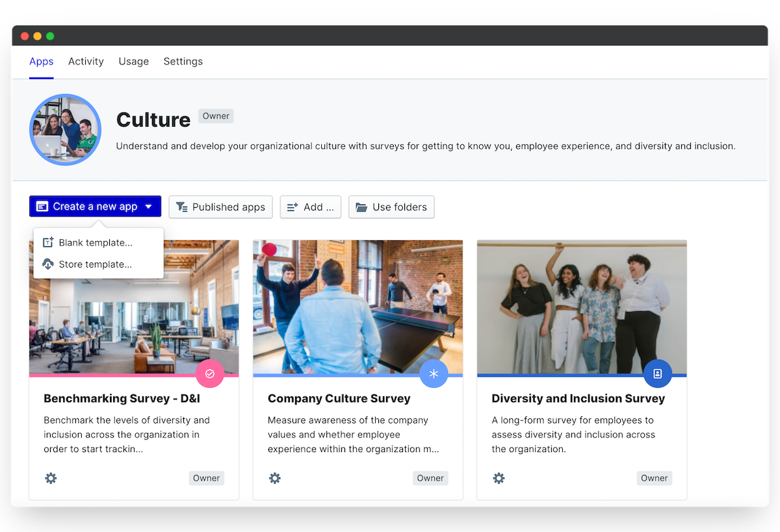Open the Add ... button
The image size is (780, 532).
tap(311, 207)
